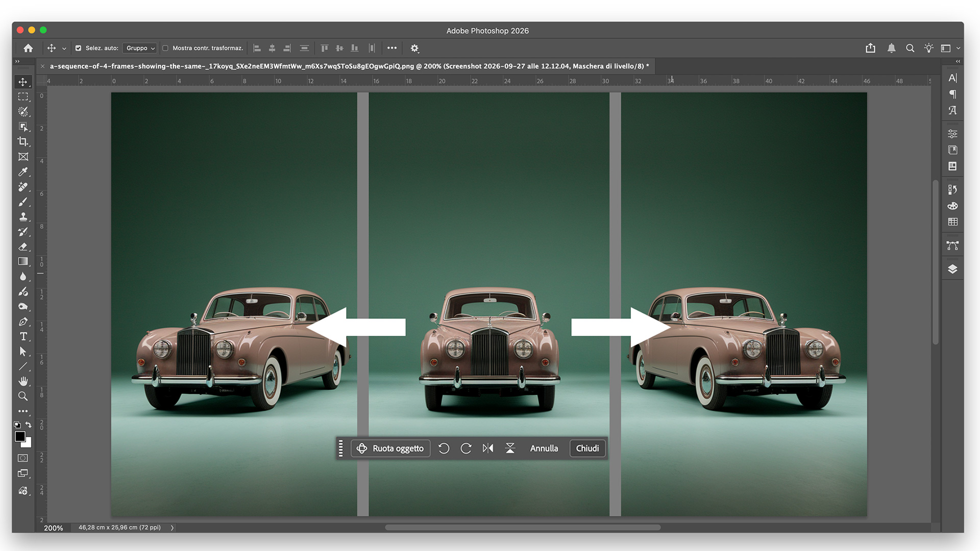Open the Share button

[871, 48]
